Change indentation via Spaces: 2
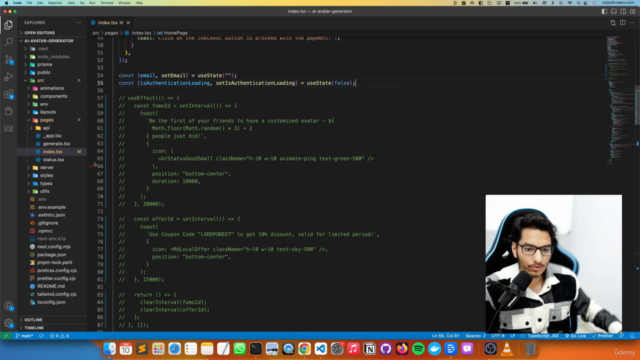Image resolution: width=640 pixels, height=360 pixels. [x=476, y=336]
